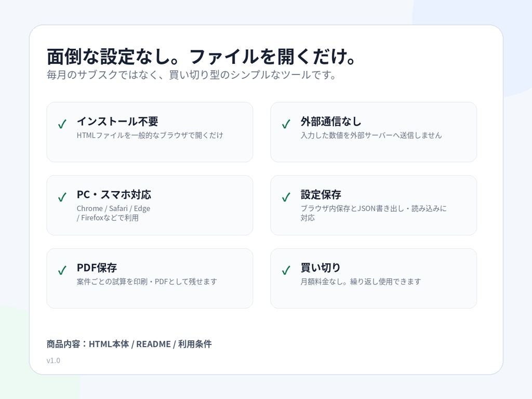Image resolution: width=532 pixels, height=399 pixels.
Task: Click the text HTMLファイルを一般的なブラウザで開くだけ
Action: click(x=150, y=136)
